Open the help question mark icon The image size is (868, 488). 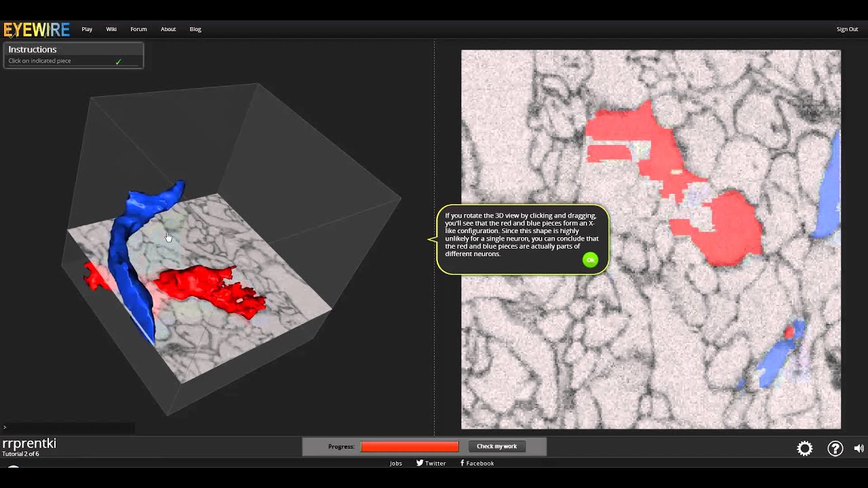(835, 449)
